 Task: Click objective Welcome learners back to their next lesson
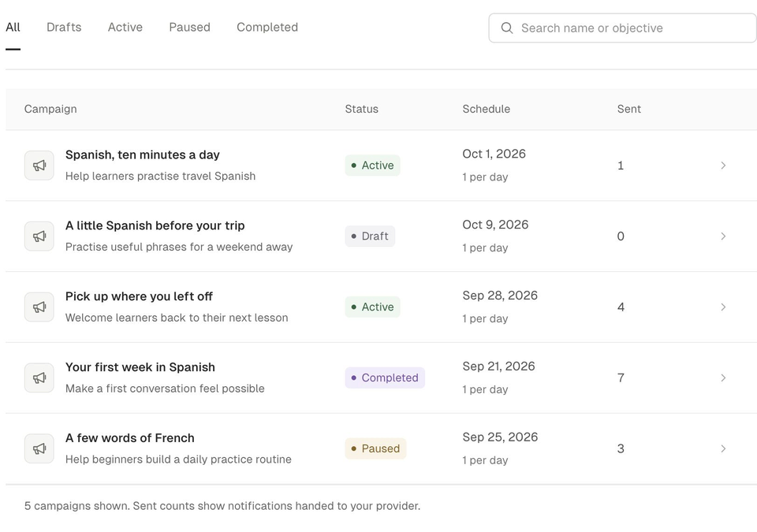tap(177, 318)
